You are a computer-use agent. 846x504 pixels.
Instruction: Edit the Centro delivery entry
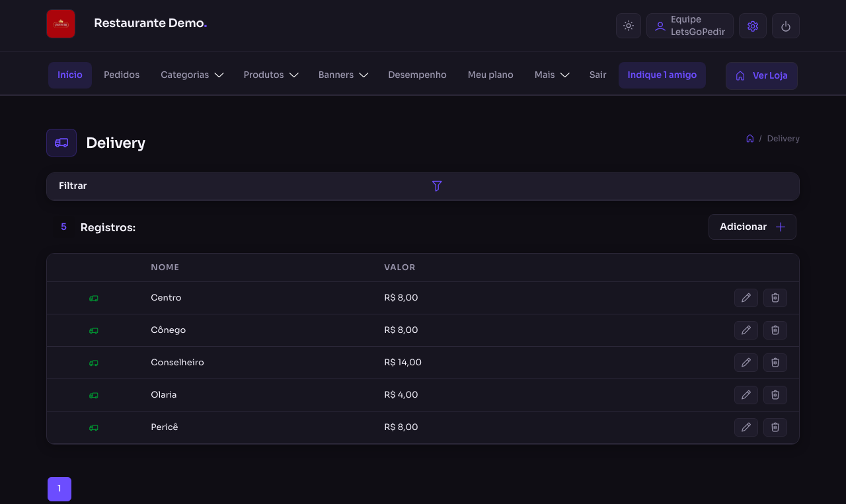tap(746, 298)
